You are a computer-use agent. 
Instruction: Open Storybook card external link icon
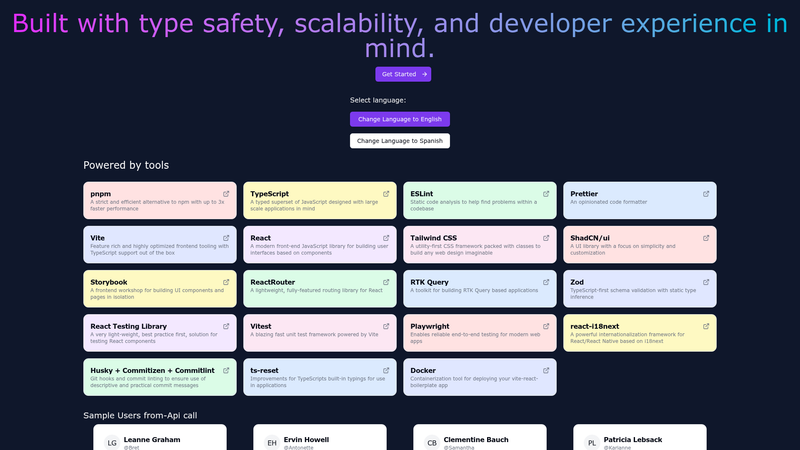coord(226,282)
